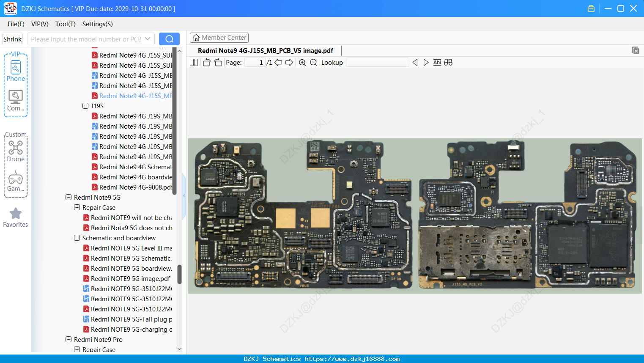The image size is (644, 363).
Task: Open Redmi NOTE9 5G boardview file
Action: pyautogui.click(x=128, y=269)
